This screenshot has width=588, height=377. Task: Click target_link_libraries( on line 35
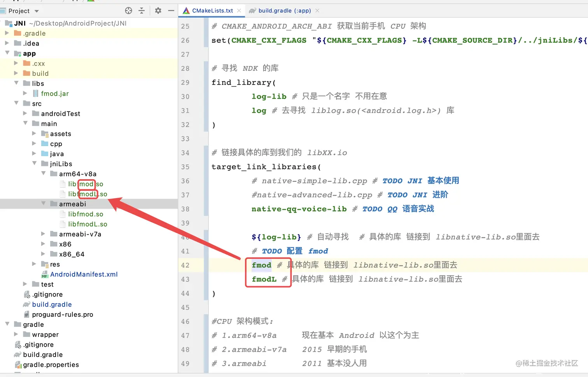(266, 167)
